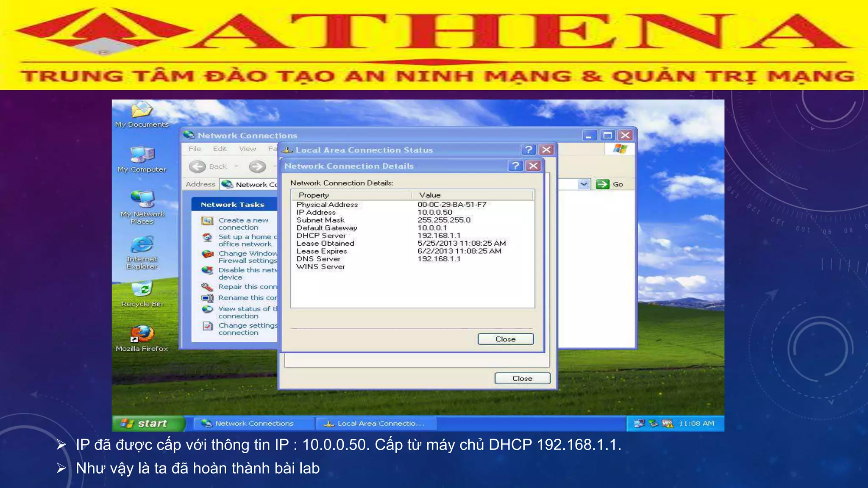Click the X on Network Connection Details
The height and width of the screenshot is (488, 868).
click(x=533, y=166)
